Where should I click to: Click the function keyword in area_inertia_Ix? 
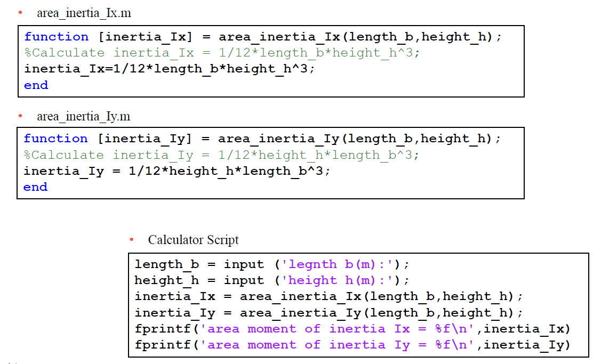coord(56,36)
